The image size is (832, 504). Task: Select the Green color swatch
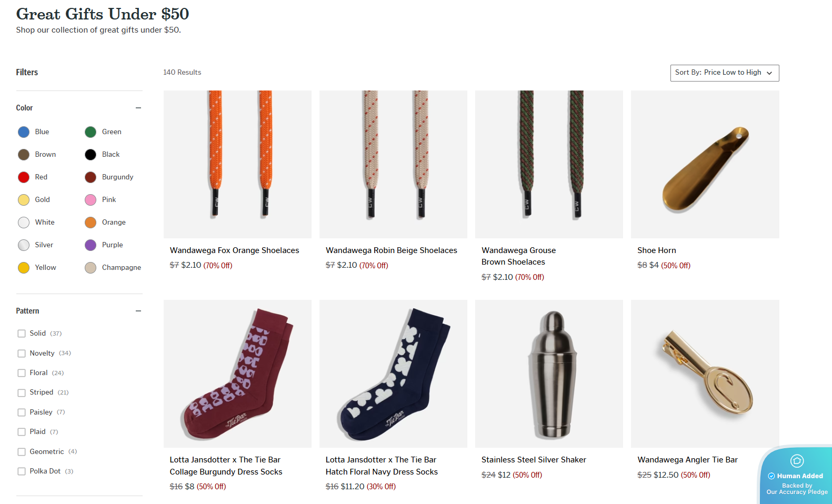point(91,132)
